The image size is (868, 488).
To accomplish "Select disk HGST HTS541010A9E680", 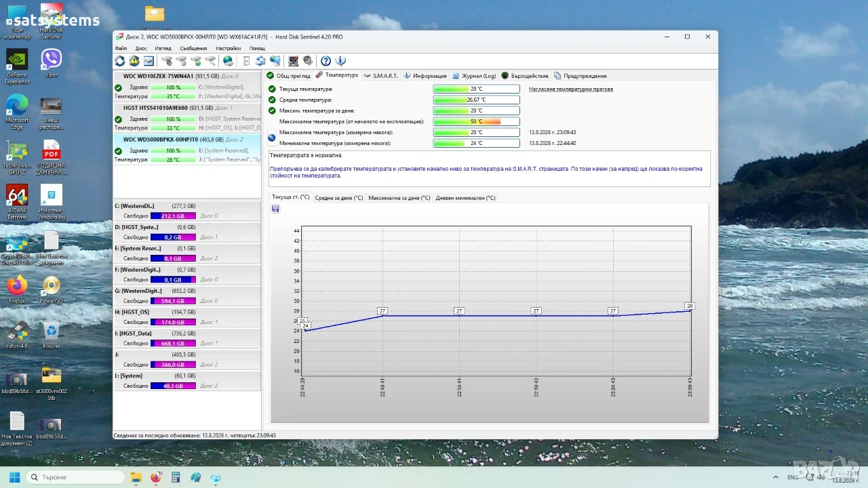I will tap(186, 118).
